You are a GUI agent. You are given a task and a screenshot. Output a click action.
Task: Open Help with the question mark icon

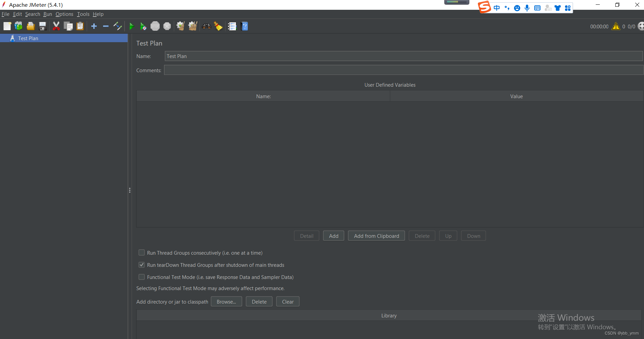(x=245, y=26)
